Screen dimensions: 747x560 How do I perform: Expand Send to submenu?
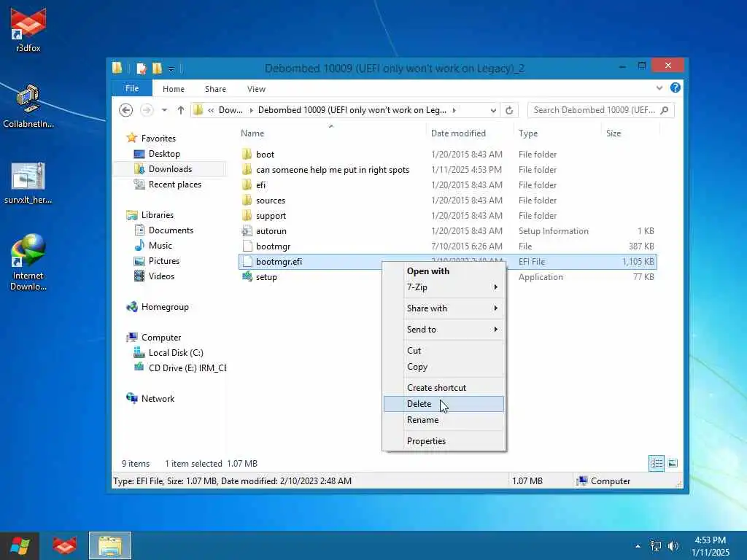[444, 329]
